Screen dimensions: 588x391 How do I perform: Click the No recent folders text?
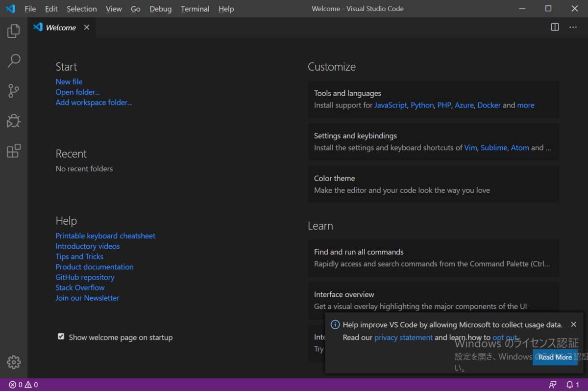(x=84, y=169)
